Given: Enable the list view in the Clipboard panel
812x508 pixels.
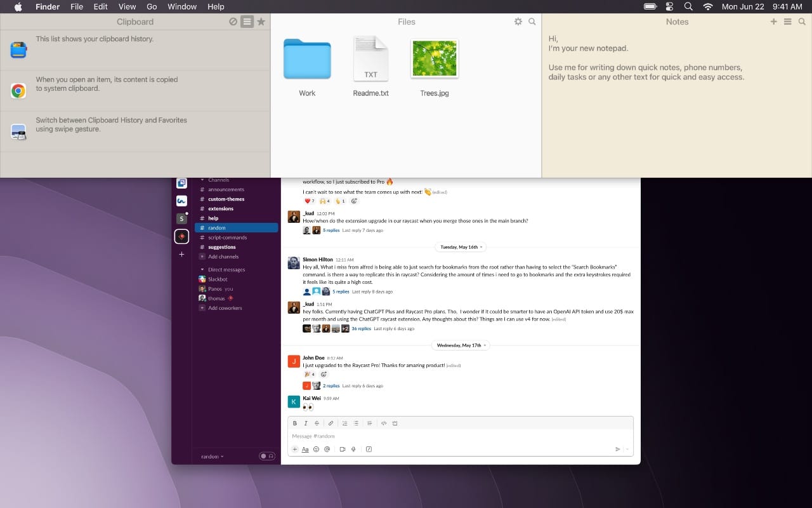Looking at the screenshot, I should pos(247,22).
